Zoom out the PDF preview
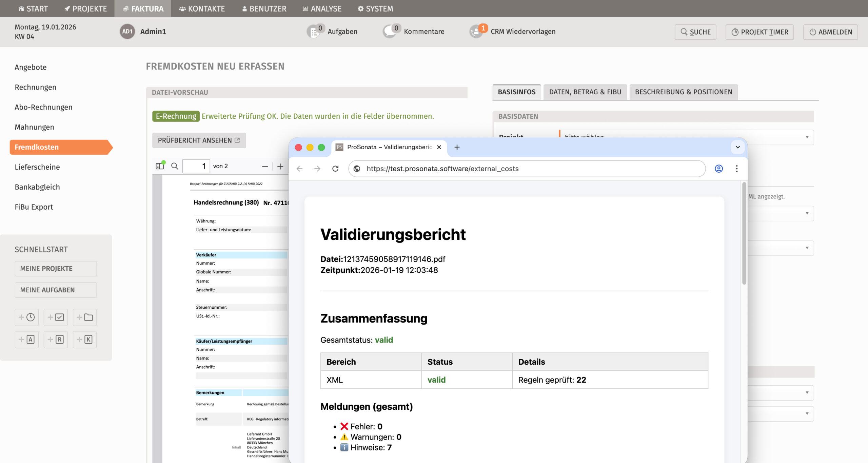 pos(265,166)
